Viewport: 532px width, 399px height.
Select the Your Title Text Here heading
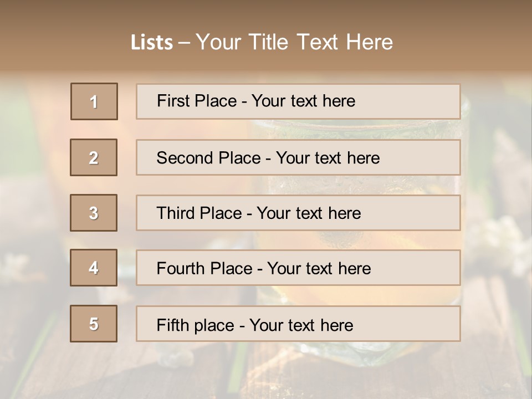tap(294, 42)
